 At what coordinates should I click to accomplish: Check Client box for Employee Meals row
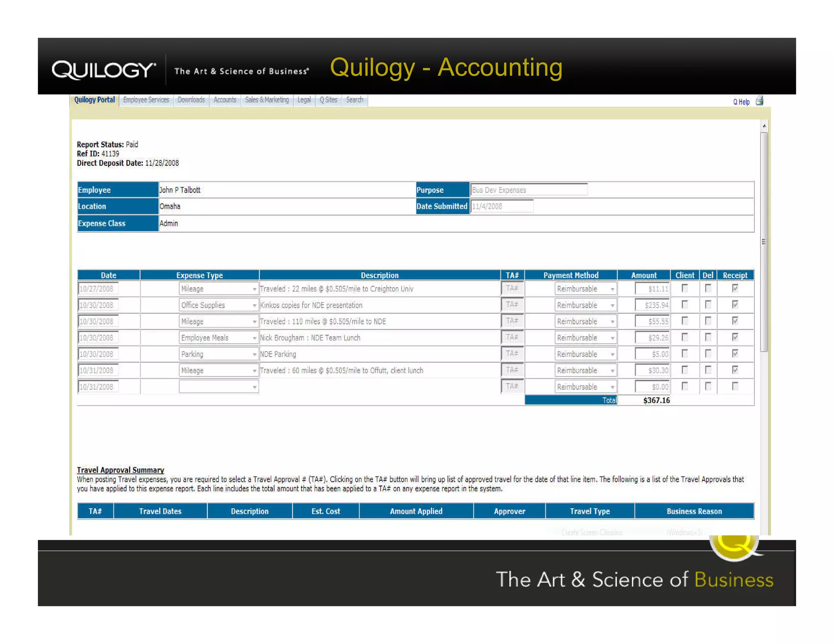(x=685, y=337)
